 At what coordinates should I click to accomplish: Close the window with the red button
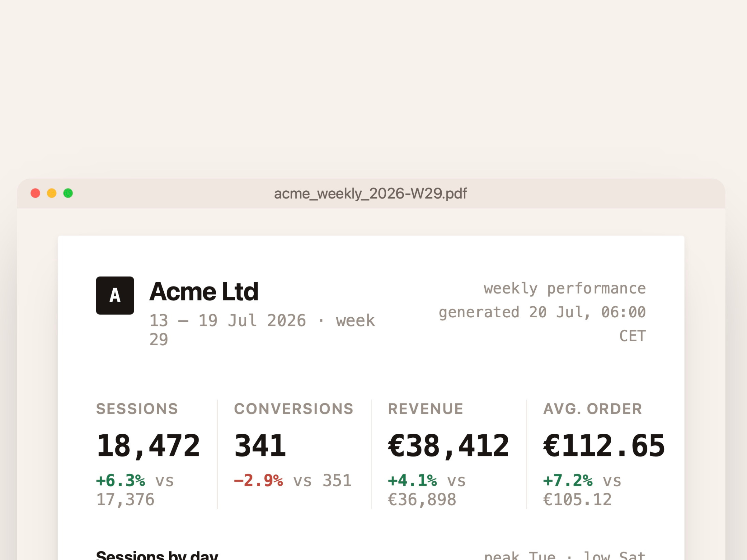coord(35,193)
